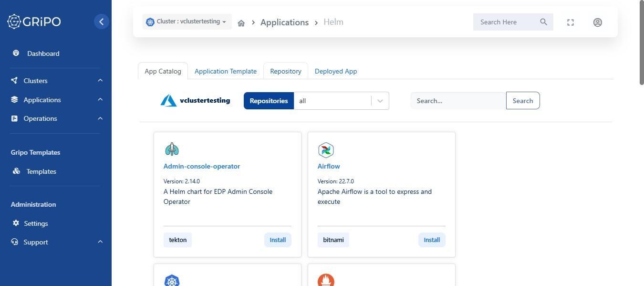Open the repositories 'all' dropdown
The height and width of the screenshot is (286, 644).
point(342,101)
